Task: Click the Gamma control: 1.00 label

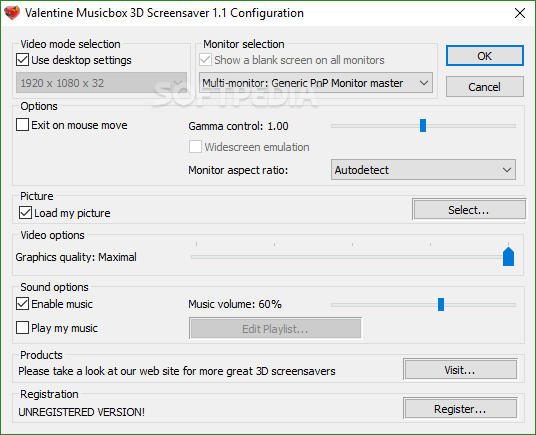Action: (x=238, y=126)
